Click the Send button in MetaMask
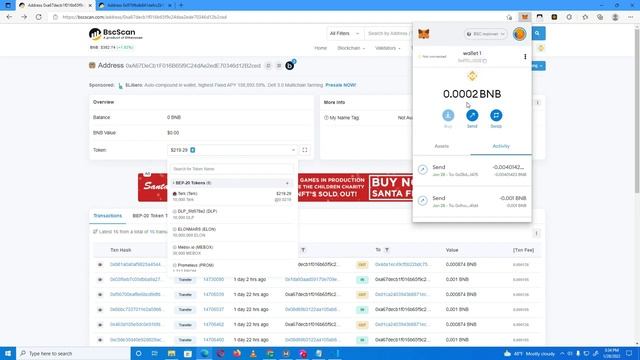The image size is (640, 360). coord(472,118)
